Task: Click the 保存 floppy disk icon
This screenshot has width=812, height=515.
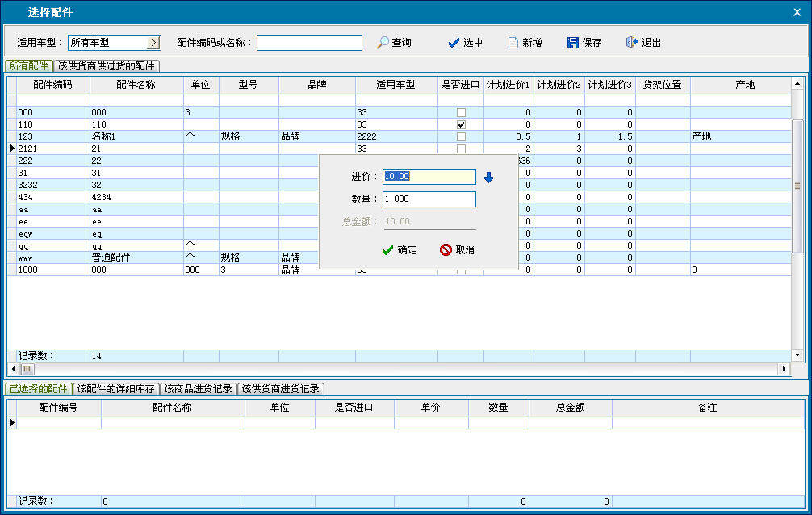Action: [573, 43]
